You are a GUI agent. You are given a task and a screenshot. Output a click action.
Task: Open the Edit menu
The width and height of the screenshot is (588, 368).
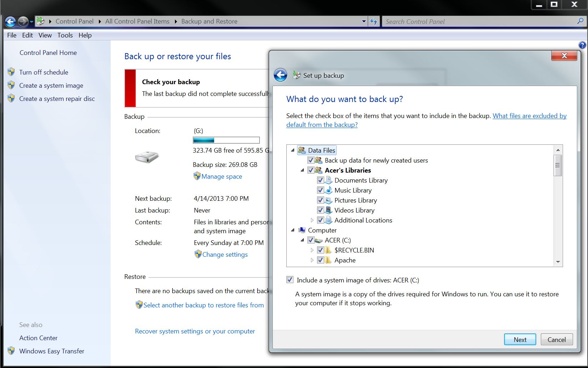pos(27,35)
